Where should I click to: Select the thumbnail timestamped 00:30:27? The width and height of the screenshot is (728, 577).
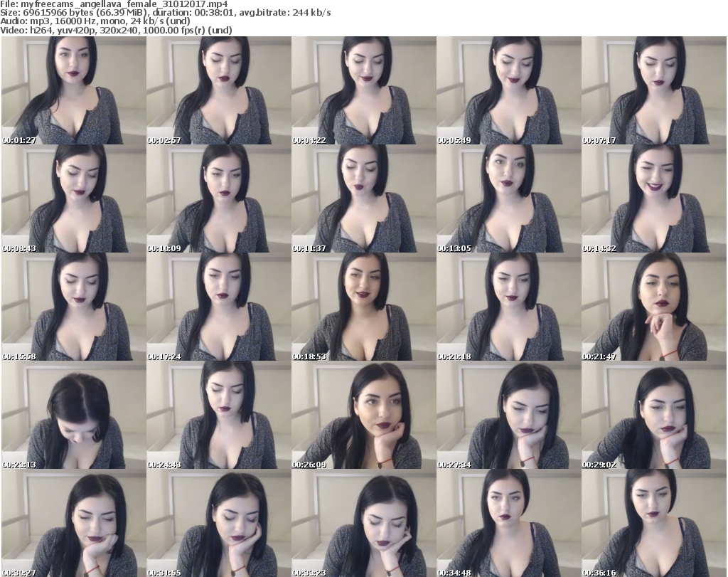point(73,523)
